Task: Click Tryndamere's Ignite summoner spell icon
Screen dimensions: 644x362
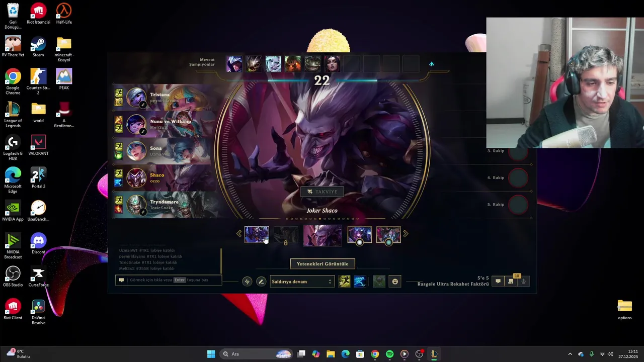Action: 119,209
